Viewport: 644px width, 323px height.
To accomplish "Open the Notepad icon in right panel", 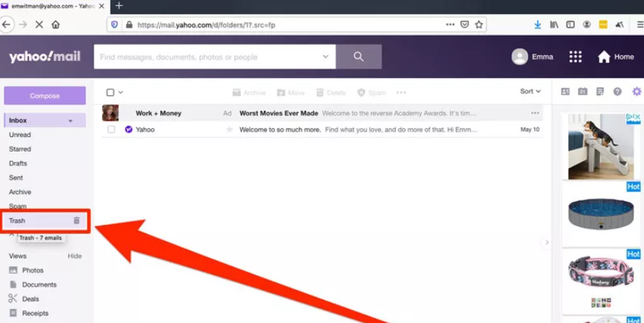I will pos(600,92).
